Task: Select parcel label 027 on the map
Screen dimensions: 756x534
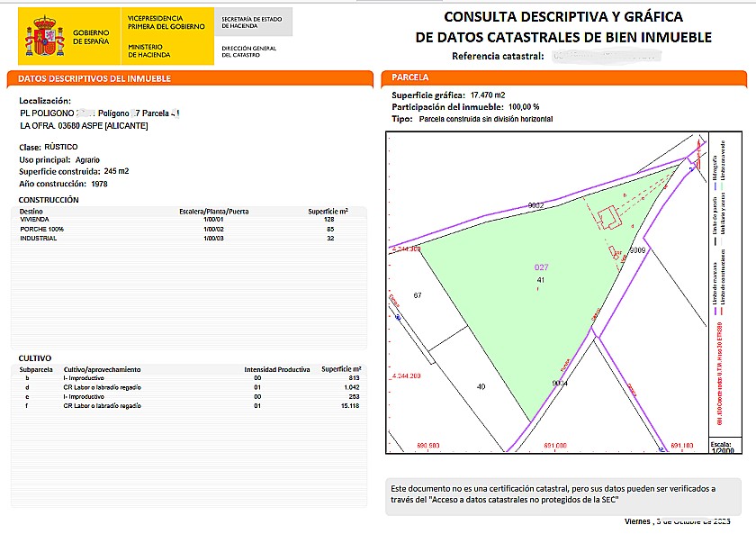Action: (x=541, y=267)
